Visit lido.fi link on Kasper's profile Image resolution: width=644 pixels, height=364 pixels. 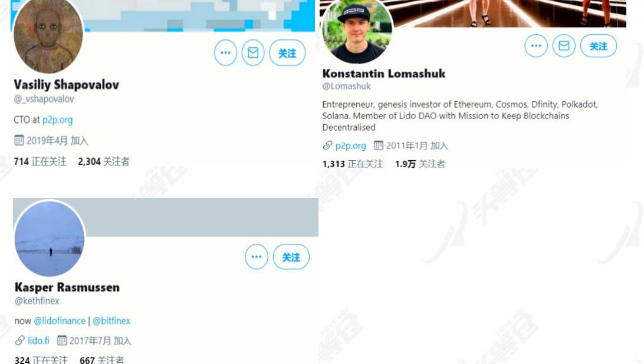[38, 340]
